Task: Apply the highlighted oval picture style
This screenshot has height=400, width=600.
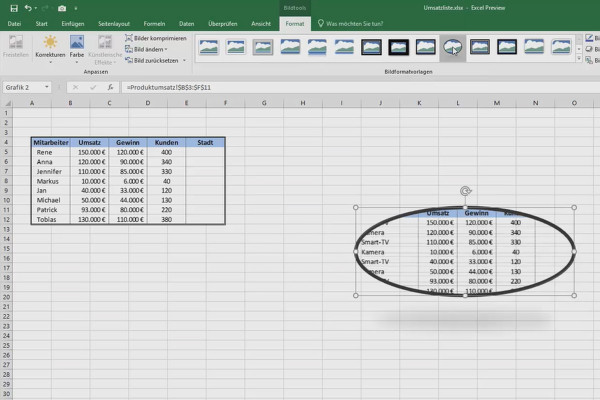Action: (453, 47)
